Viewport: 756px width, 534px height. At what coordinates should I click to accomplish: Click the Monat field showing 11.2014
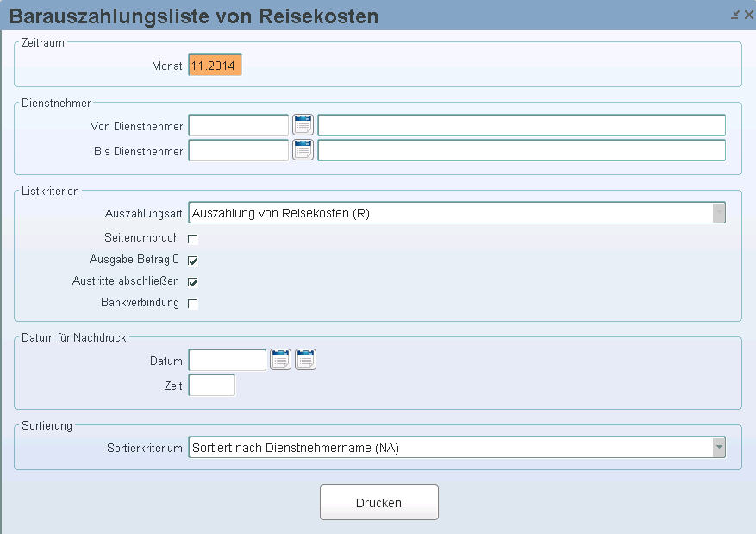coord(215,65)
